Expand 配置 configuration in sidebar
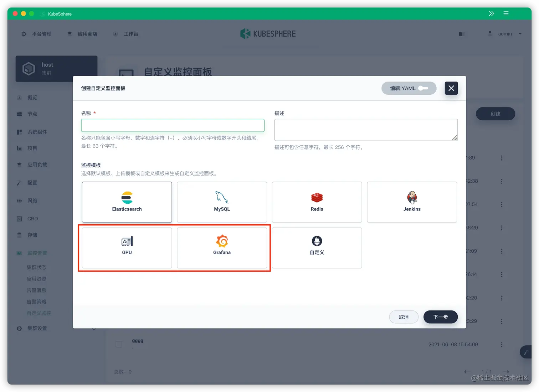Image resolution: width=539 pixels, height=392 pixels. pos(32,183)
